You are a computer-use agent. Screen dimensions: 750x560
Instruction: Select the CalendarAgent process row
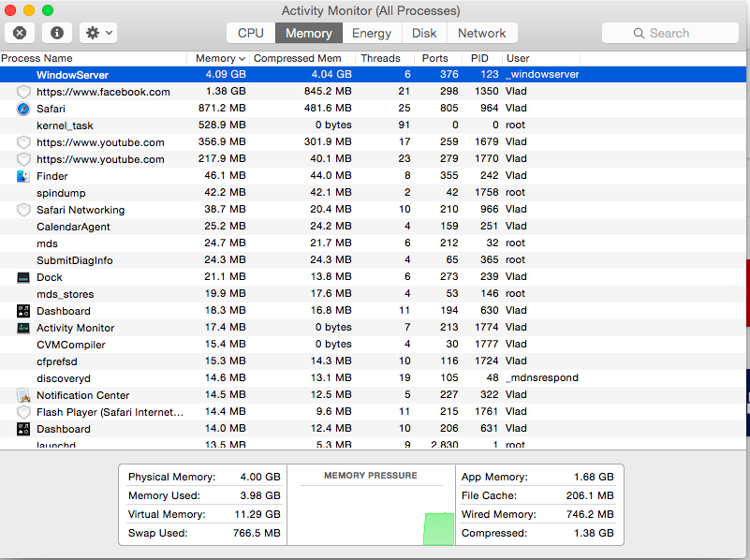(x=373, y=227)
